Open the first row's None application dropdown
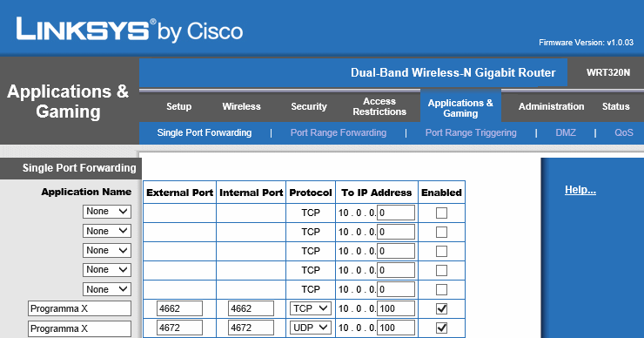Image resolution: width=644 pixels, height=338 pixels. pyautogui.click(x=107, y=212)
